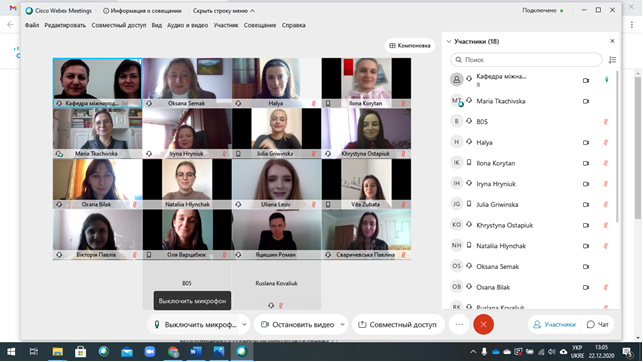Open Информация о совещании
Screen dimensions: 643x362
pos(142,11)
